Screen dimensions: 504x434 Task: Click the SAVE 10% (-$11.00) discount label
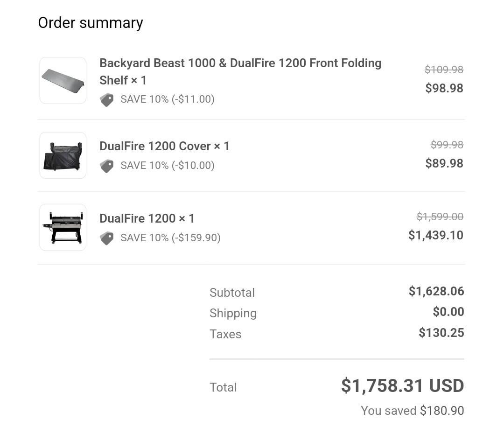click(x=168, y=99)
